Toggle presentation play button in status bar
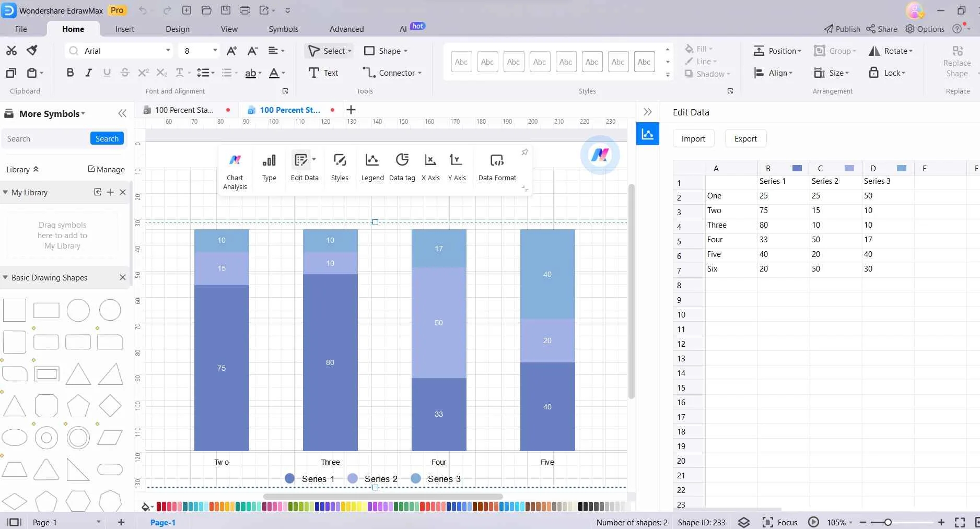980x529 pixels. (813, 522)
